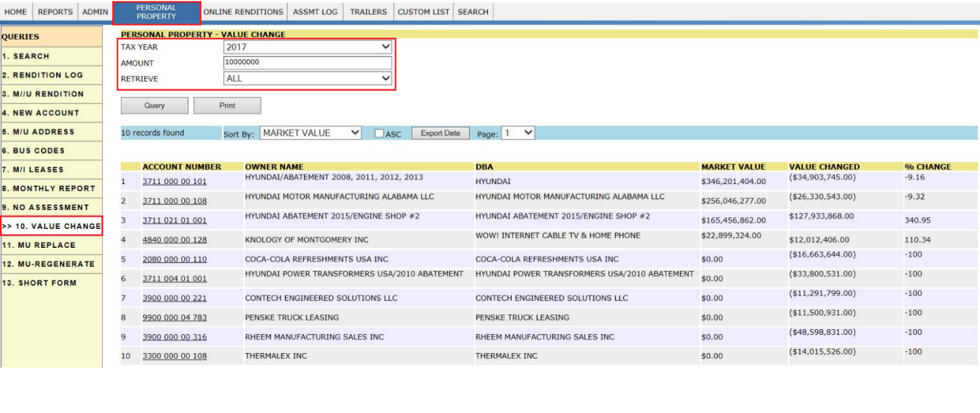Viewport: 980px width, 413px height.
Task: Click the OWNER NAME column header
Action: point(274,167)
